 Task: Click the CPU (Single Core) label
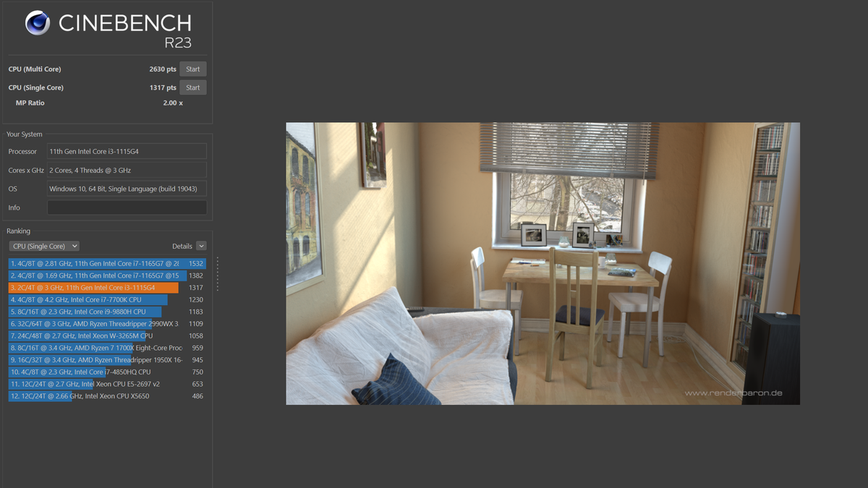(36, 87)
